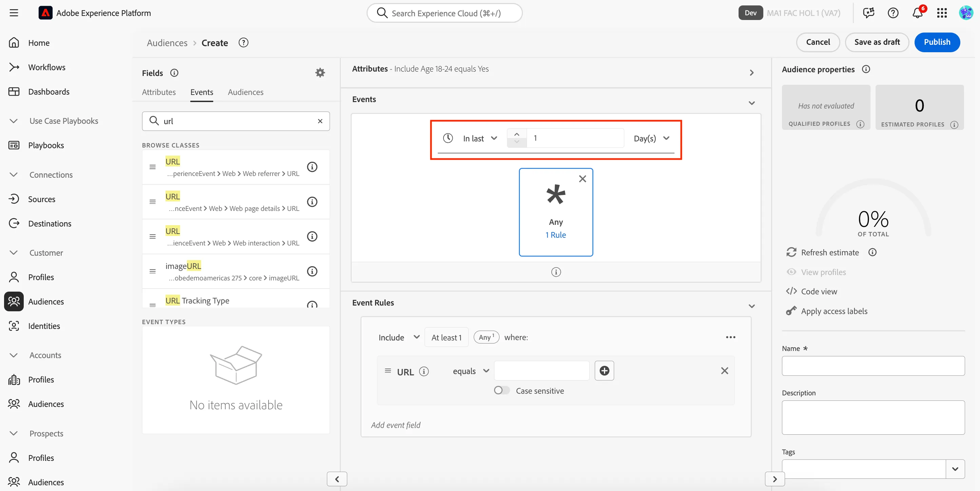Show info for imageURL field
980x491 pixels.
point(312,272)
